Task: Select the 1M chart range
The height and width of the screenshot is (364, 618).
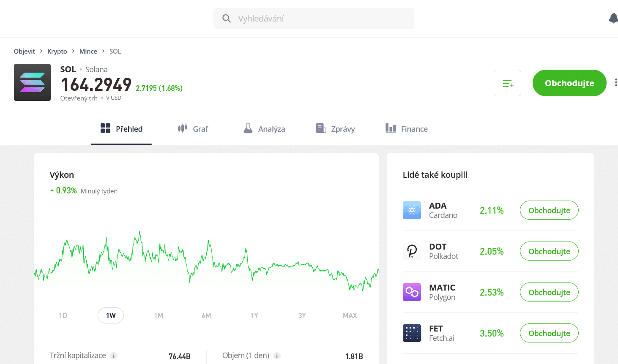Action: coord(159,315)
